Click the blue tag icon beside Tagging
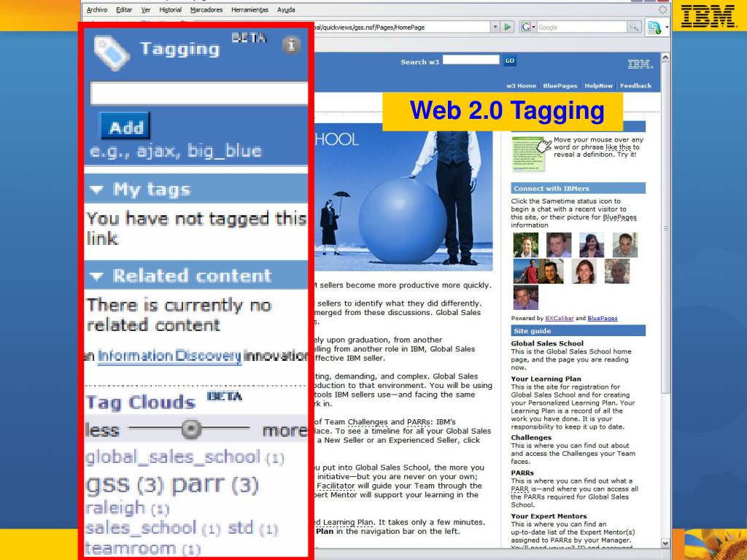Screen dimensions: 747x560 [112, 54]
